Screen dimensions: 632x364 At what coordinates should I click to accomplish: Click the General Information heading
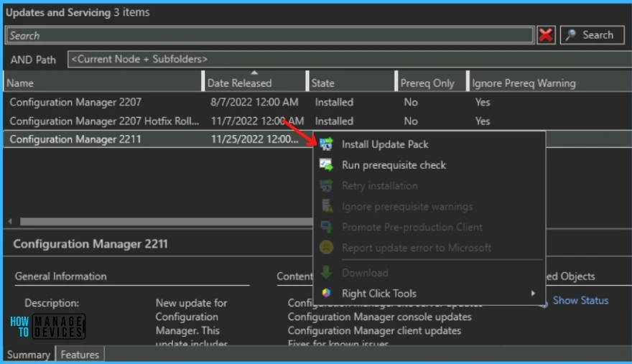click(61, 276)
